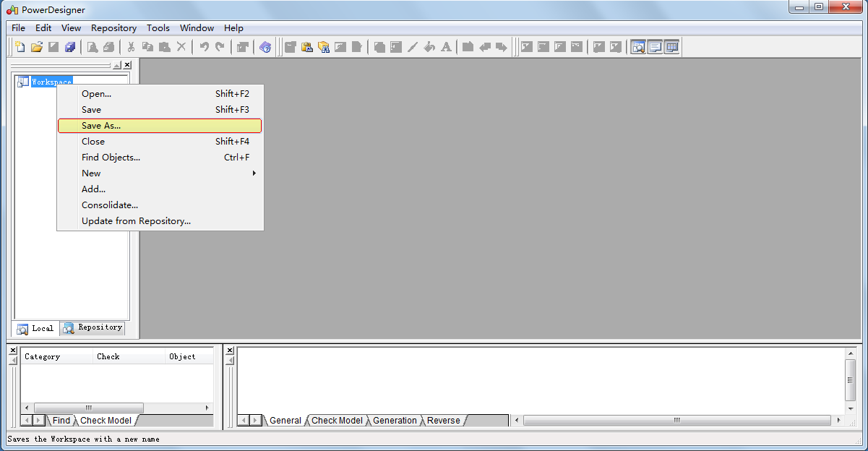Toggle the Browser view icon
Viewport: 868px width, 451px height.
click(x=638, y=47)
